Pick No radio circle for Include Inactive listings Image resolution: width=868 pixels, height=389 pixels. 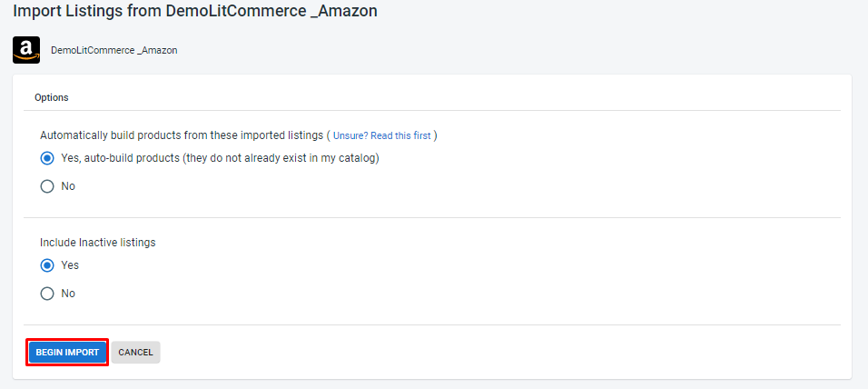(47, 294)
